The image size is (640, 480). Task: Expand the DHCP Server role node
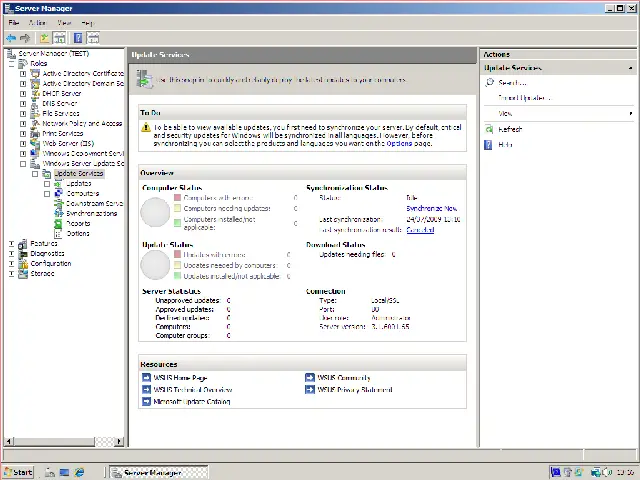(23, 93)
